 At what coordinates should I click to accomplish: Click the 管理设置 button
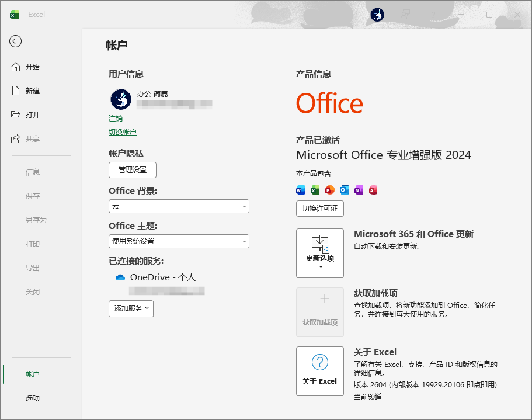tap(133, 170)
